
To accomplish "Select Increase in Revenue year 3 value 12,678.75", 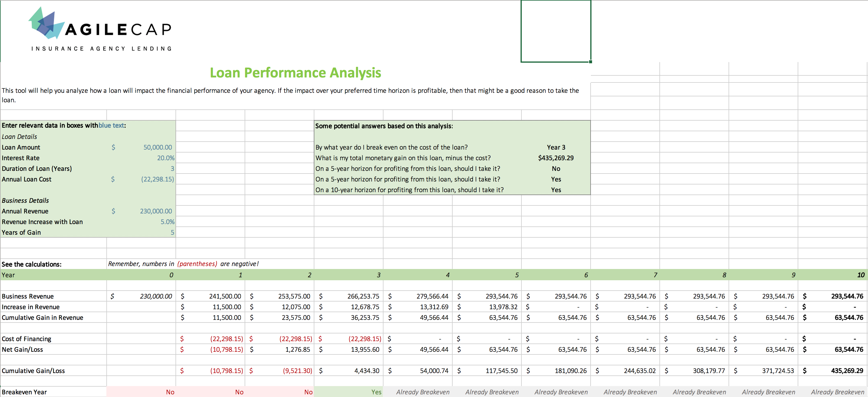I will coord(348,307).
